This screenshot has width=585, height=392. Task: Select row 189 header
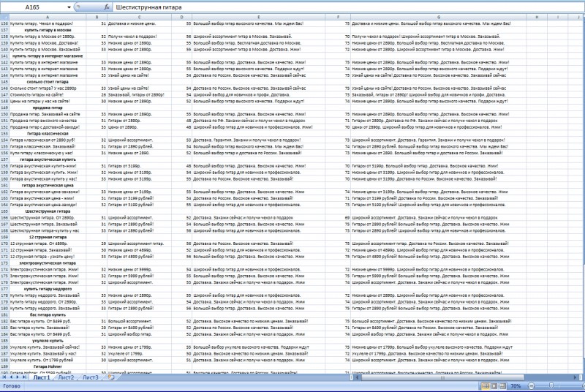click(4, 366)
